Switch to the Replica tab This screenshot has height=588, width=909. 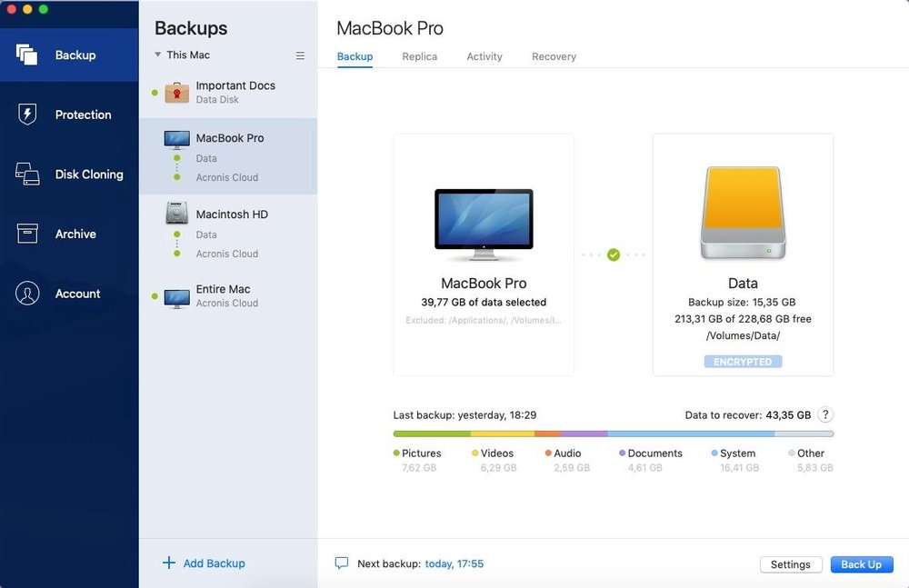pyautogui.click(x=419, y=56)
